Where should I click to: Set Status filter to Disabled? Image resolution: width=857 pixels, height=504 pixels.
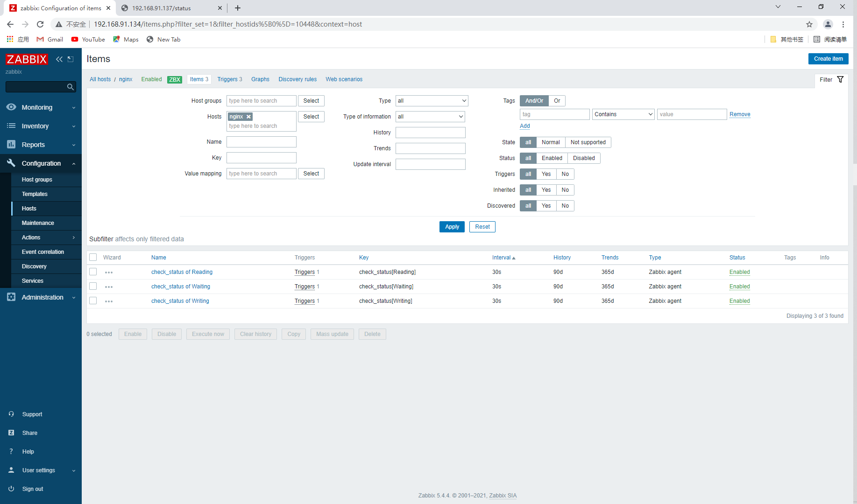tap(584, 158)
